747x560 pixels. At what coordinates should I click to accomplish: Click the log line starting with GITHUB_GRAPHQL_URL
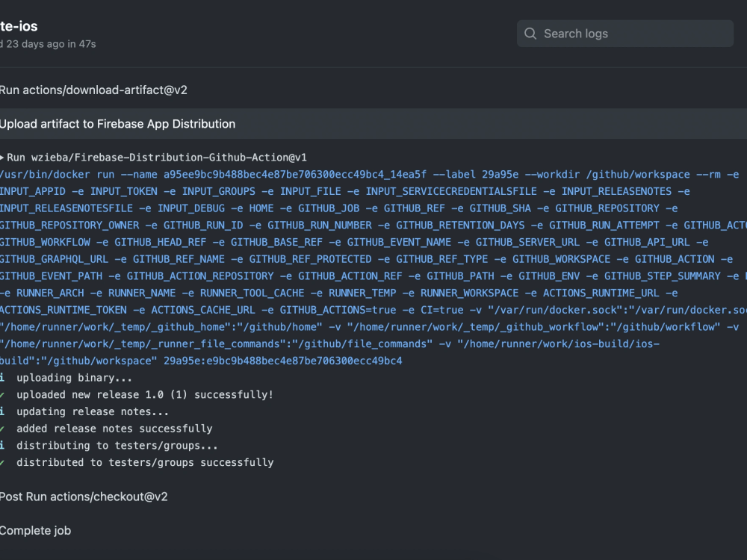[366, 259]
